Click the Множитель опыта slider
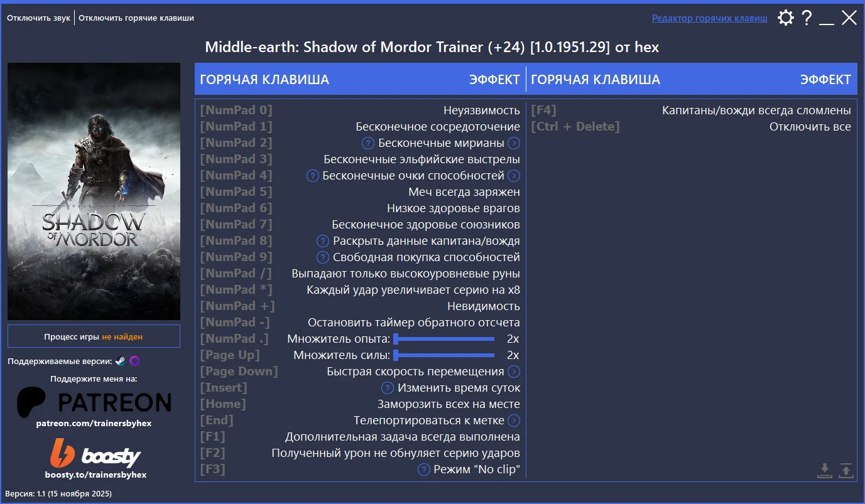Viewport: 865px width, 504px height. (x=443, y=338)
